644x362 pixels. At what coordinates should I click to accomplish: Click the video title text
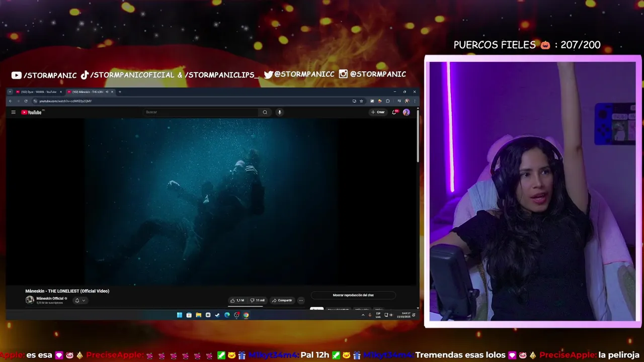point(67,291)
